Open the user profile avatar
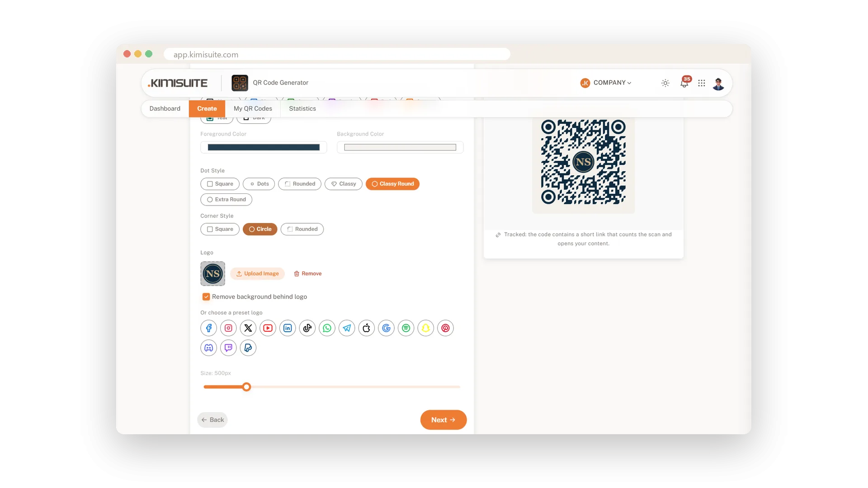The width and height of the screenshot is (868, 488). click(x=718, y=83)
